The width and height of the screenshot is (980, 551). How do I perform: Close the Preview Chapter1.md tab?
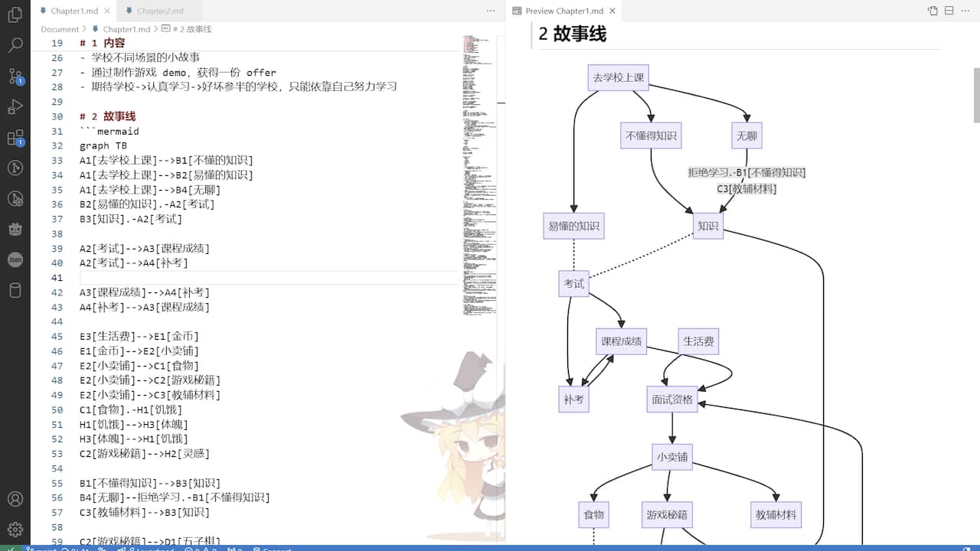[612, 11]
